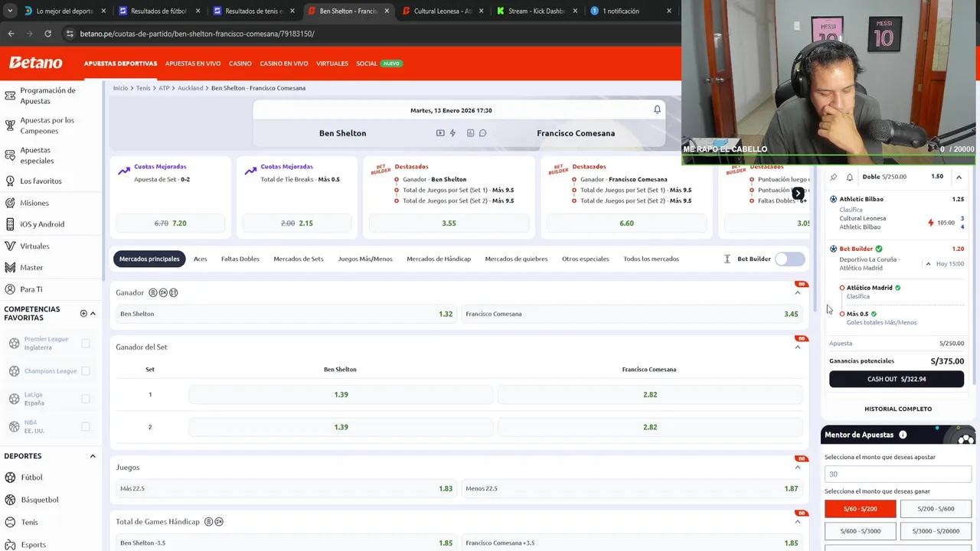Select the Juegos Más/Menos tab
Image resolution: width=980 pixels, height=551 pixels.
coord(365,259)
